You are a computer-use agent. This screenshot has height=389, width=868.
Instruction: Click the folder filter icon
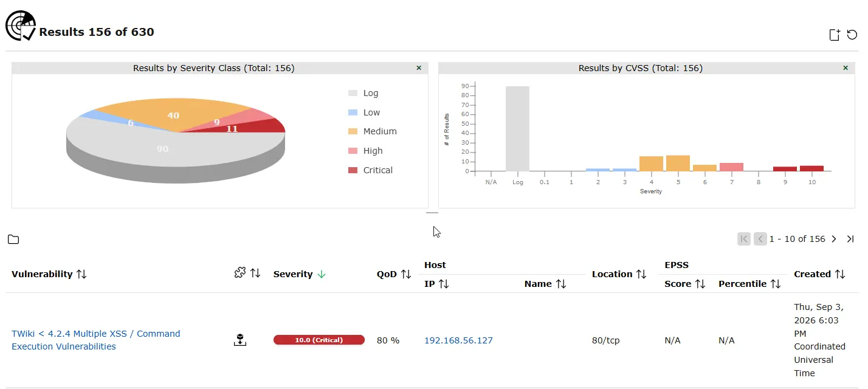pos(13,239)
